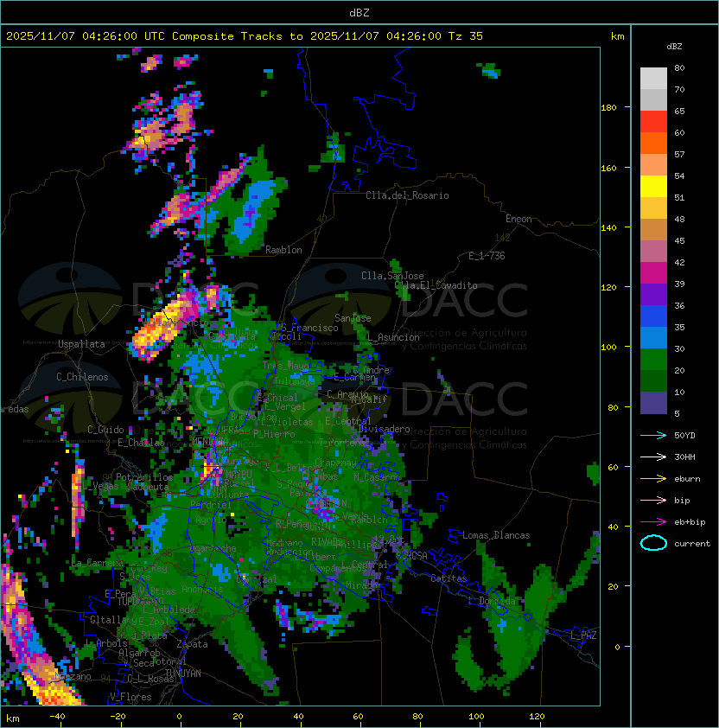Click the 'C_Chilenos' place label
Image resolution: width=719 pixels, height=728 pixels.
(82, 377)
